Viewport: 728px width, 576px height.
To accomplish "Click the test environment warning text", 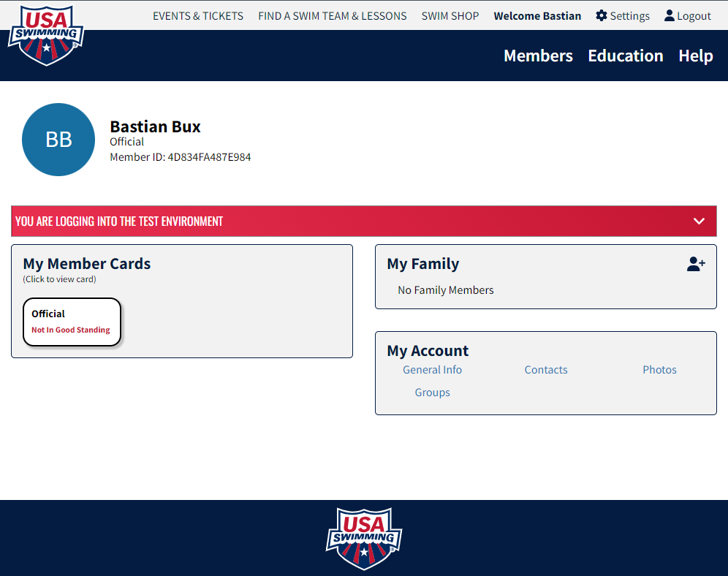I will pos(119,221).
